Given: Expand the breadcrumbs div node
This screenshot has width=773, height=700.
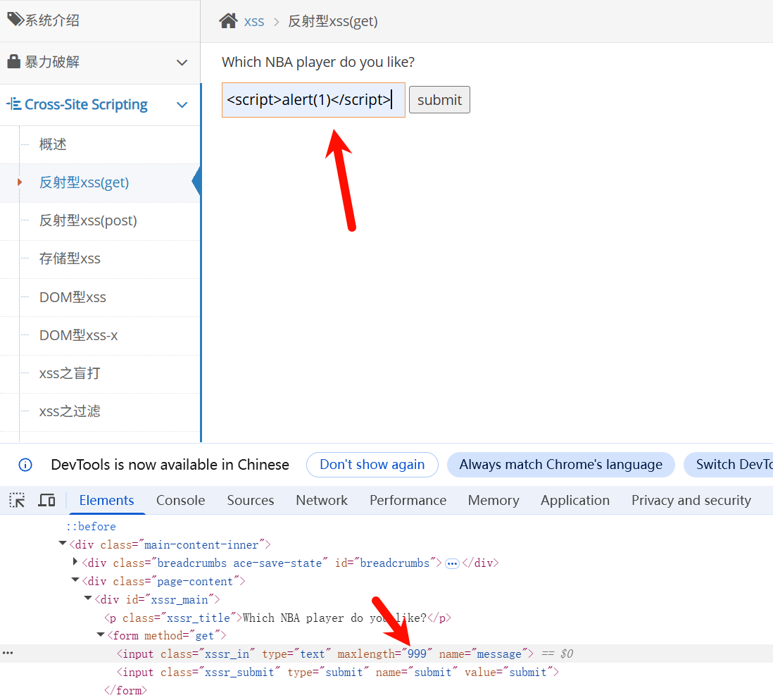Looking at the screenshot, I should [x=75, y=561].
